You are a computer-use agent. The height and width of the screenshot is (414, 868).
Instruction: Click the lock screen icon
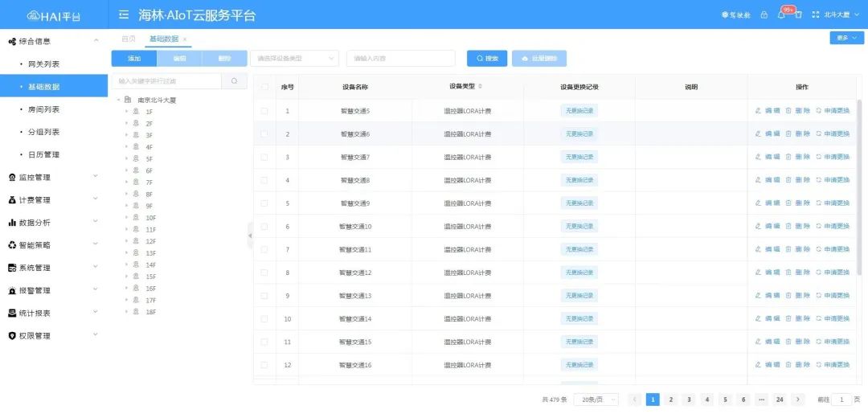tap(764, 15)
